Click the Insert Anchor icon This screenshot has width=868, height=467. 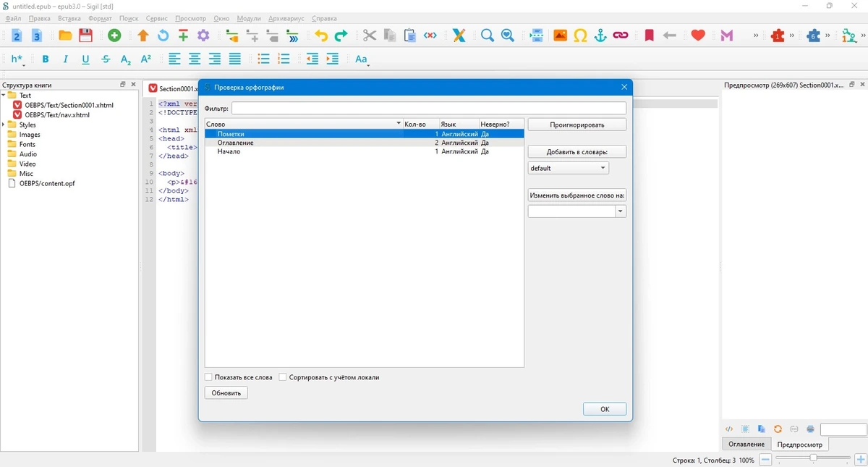[600, 35]
